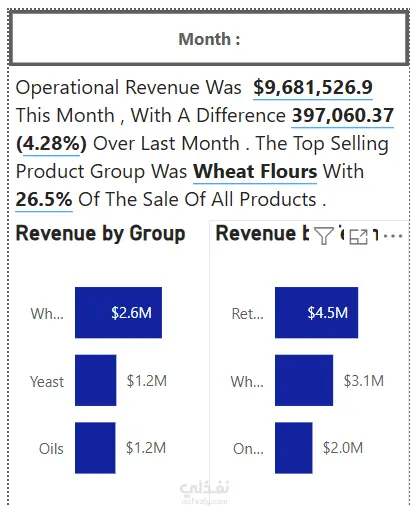Select the Oils revenue bar
The width and height of the screenshot is (410, 506).
95,448
